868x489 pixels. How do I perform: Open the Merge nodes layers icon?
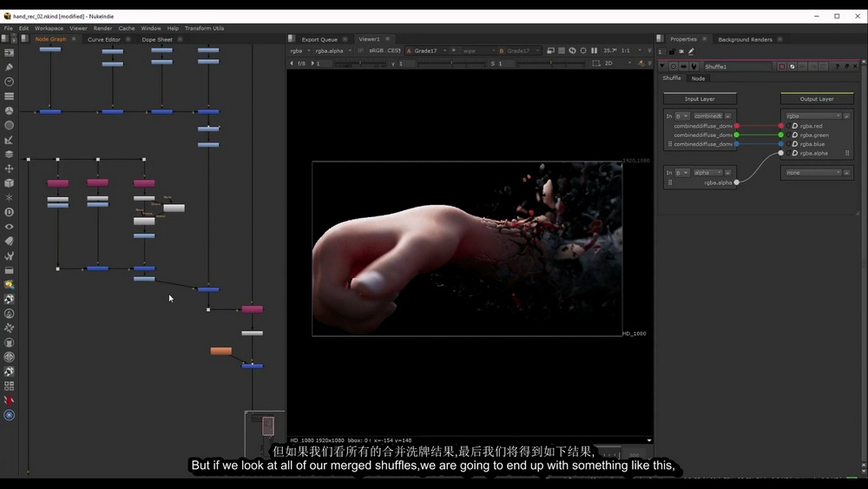tap(9, 154)
